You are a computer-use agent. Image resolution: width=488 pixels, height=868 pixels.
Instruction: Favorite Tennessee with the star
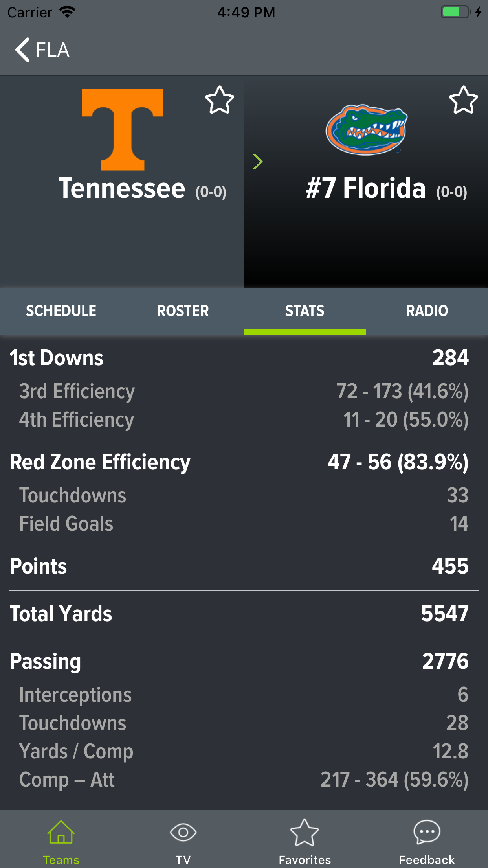pyautogui.click(x=220, y=100)
